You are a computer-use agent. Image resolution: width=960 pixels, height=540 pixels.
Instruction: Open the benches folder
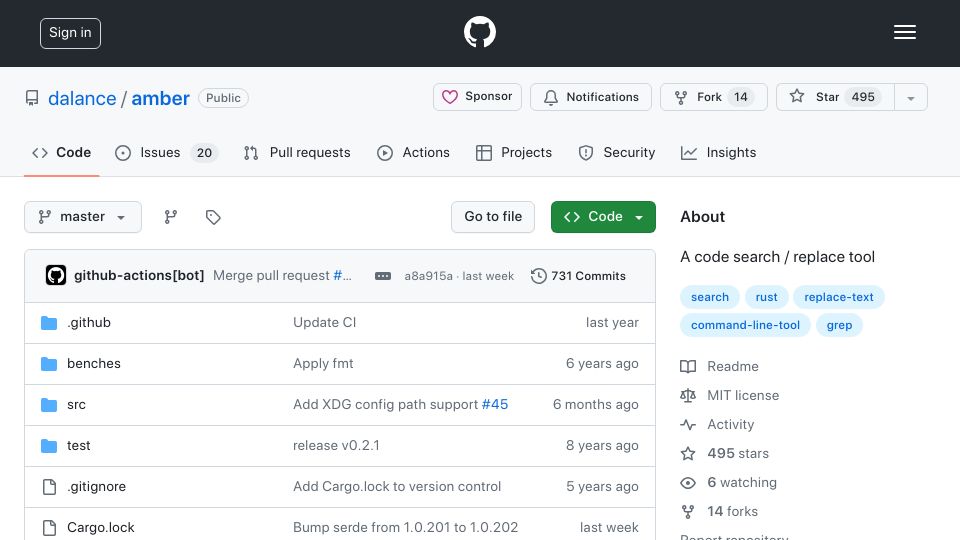point(94,364)
